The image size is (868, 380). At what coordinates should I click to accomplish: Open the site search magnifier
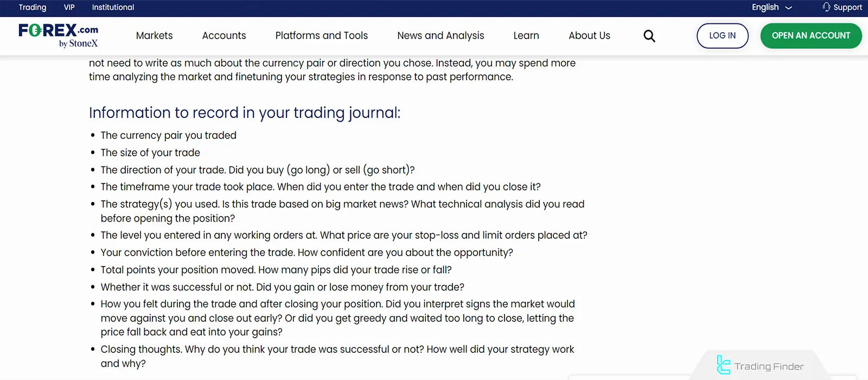coord(649,36)
